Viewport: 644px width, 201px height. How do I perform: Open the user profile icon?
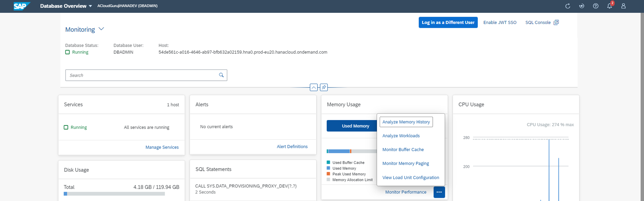click(623, 6)
